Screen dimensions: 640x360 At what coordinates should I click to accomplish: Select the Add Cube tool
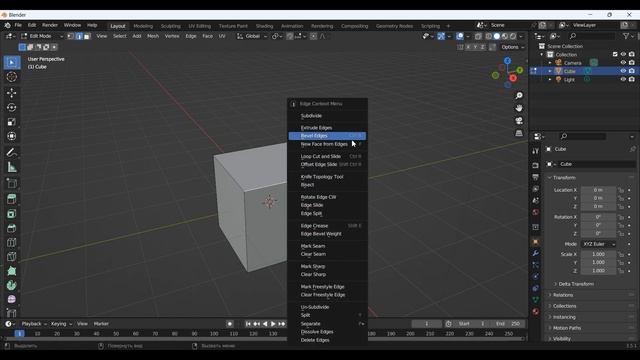pos(11,183)
